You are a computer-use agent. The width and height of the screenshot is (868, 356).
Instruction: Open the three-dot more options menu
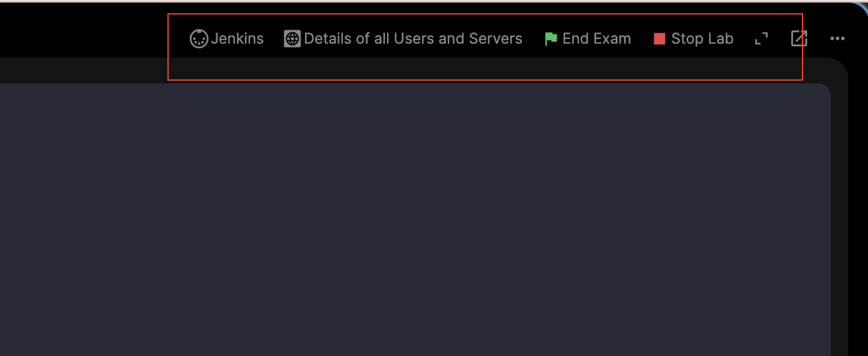[838, 39]
